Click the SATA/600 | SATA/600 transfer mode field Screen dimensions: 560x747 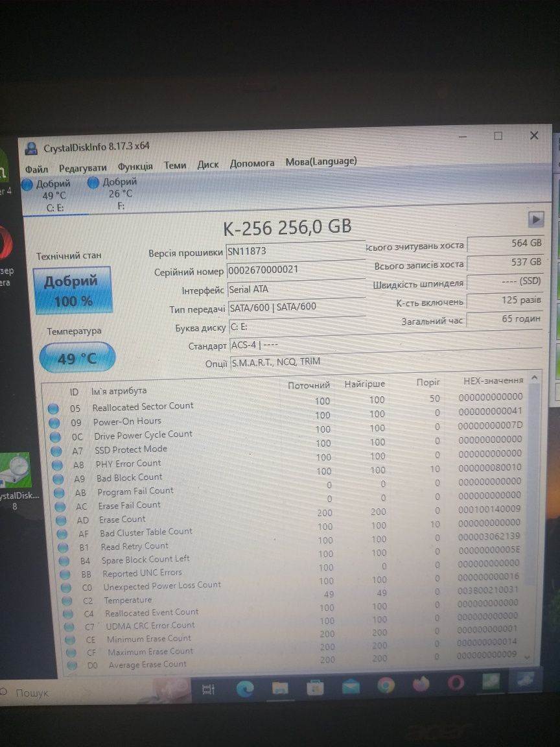[x=297, y=307]
